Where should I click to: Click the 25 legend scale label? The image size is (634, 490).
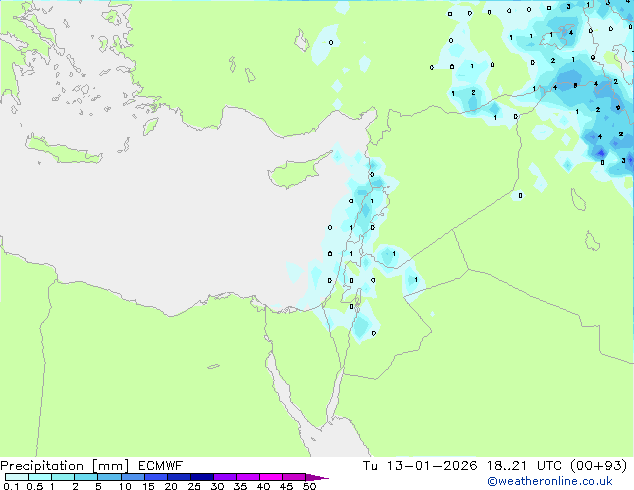[x=194, y=486]
